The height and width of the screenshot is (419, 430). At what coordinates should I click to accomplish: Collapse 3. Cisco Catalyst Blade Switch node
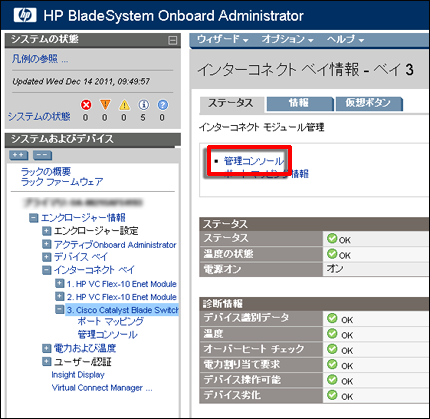point(59,310)
